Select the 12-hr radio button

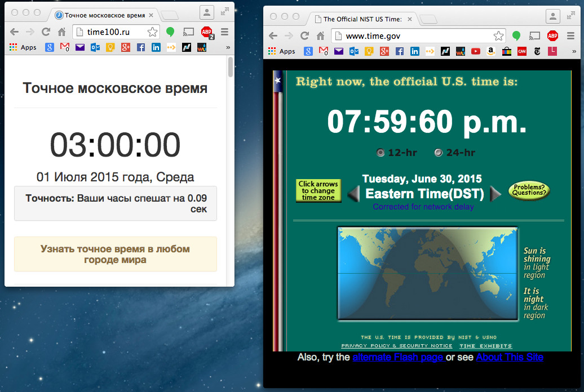[x=381, y=153]
